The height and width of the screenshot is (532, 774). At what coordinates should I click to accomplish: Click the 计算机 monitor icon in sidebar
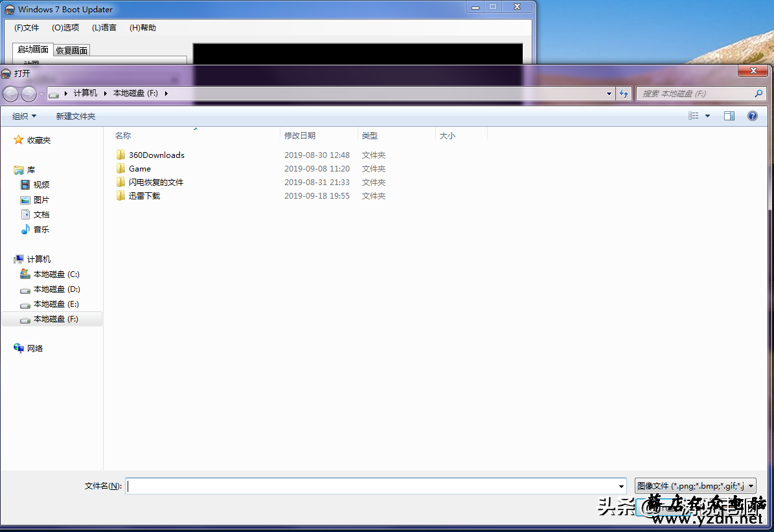(19, 259)
